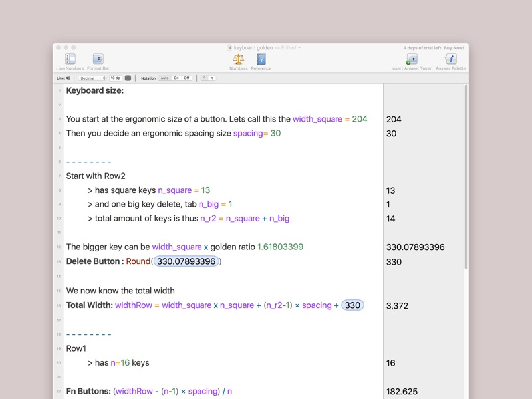Image resolution: width=532 pixels, height=399 pixels.
Task: Click the result 14 in answer column
Action: 390,219
